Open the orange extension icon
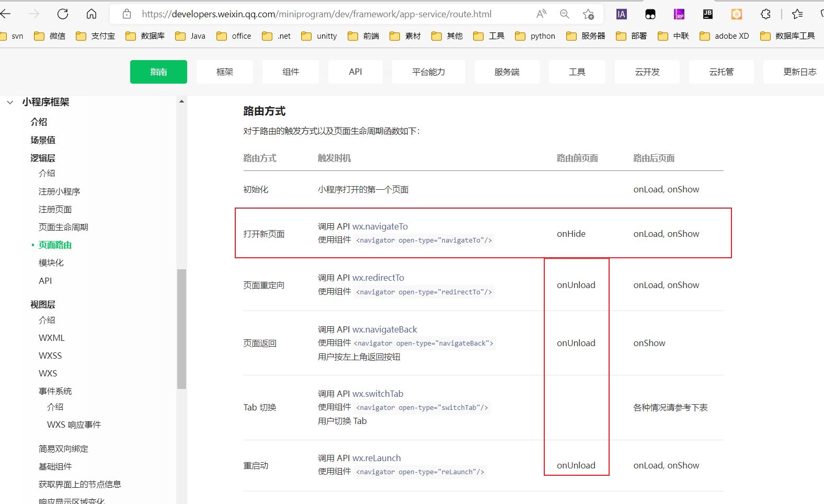824x504 pixels. pos(737,14)
